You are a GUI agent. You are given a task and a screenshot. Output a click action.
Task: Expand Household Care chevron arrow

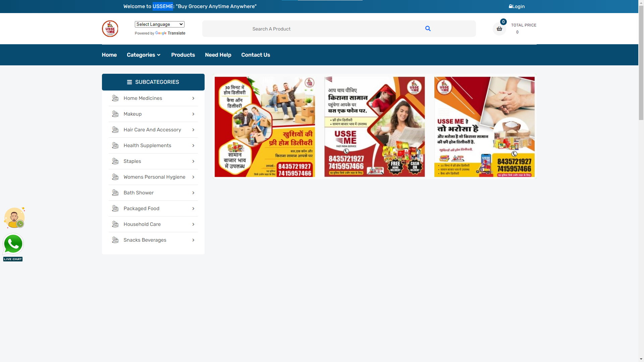click(193, 224)
